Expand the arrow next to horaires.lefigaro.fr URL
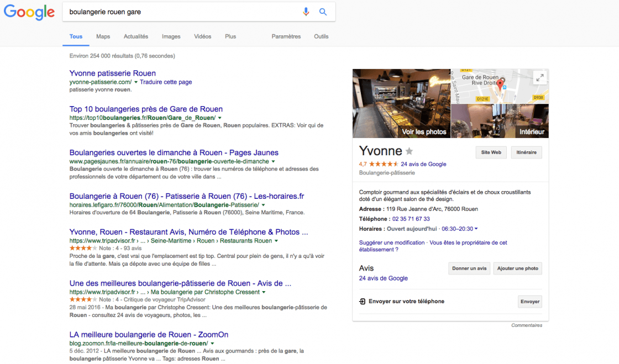 point(263,205)
